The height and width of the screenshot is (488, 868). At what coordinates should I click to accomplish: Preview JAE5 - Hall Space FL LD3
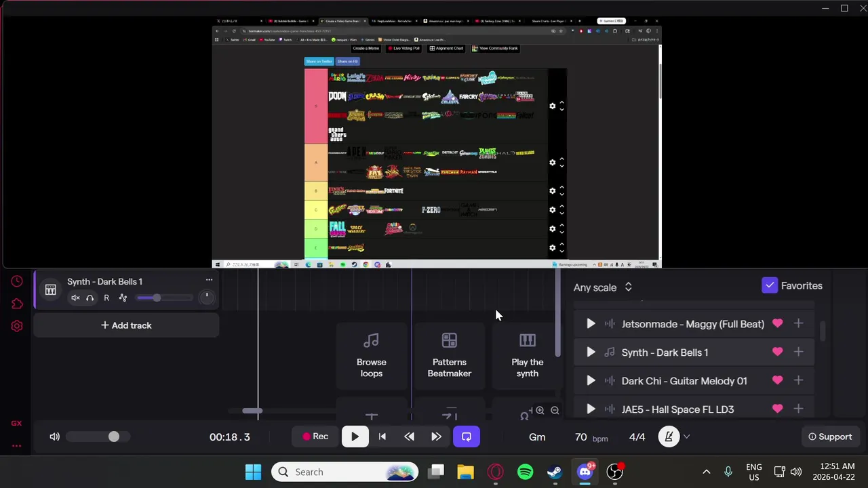point(591,409)
